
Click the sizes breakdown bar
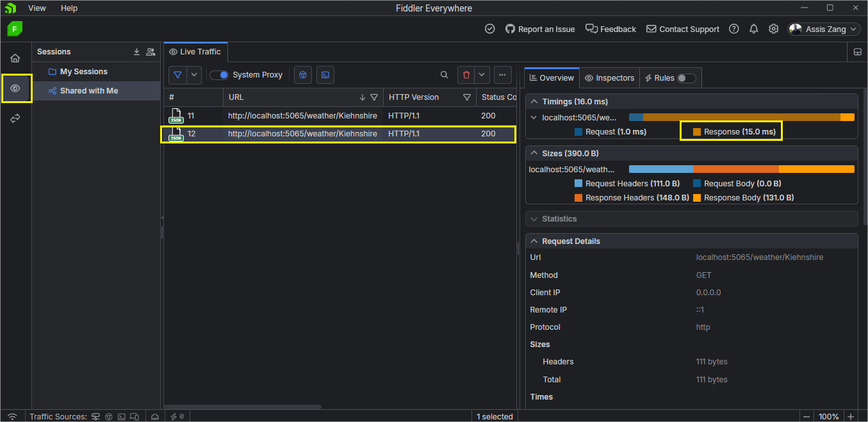742,169
